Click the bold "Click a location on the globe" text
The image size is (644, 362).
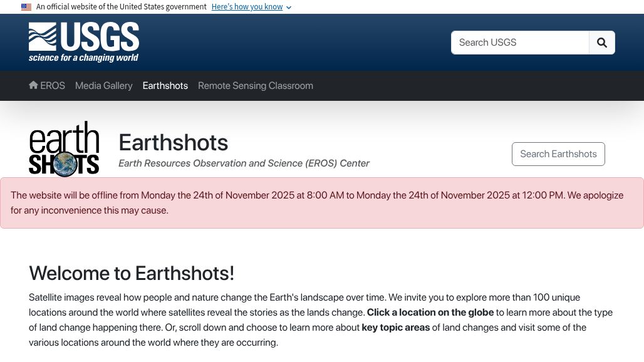click(x=430, y=313)
